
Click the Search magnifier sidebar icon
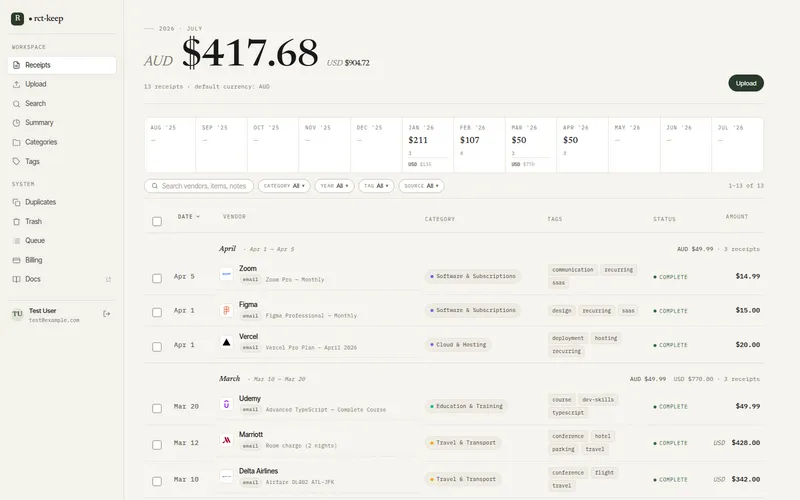tap(16, 104)
